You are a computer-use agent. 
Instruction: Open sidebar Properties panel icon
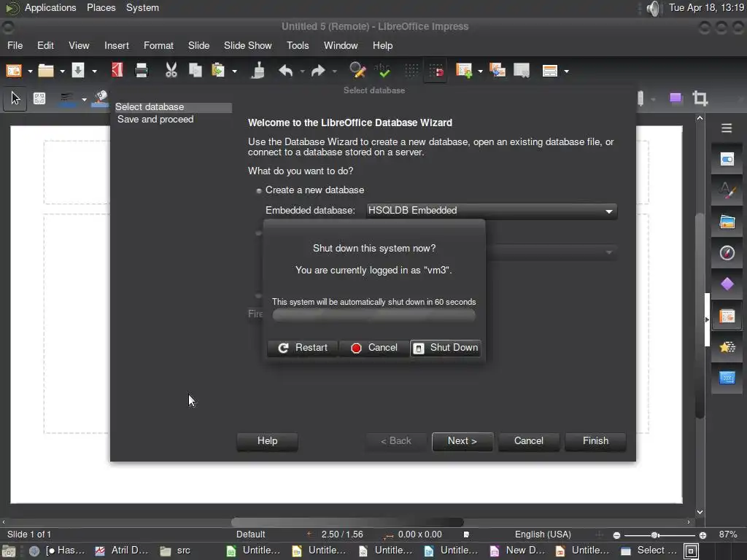pyautogui.click(x=727, y=159)
